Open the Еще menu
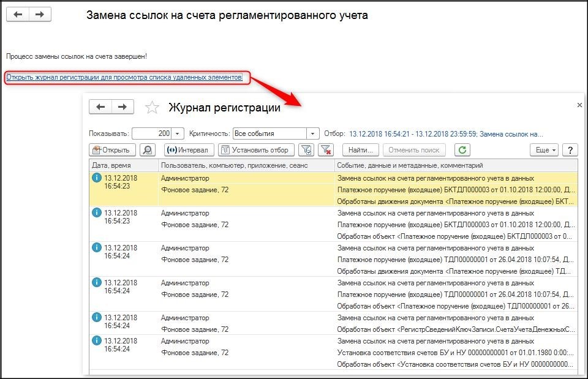 point(544,150)
